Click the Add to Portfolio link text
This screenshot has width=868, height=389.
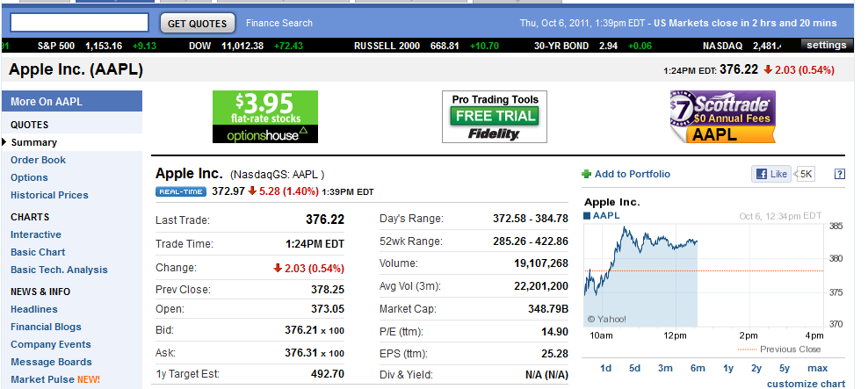(x=633, y=174)
